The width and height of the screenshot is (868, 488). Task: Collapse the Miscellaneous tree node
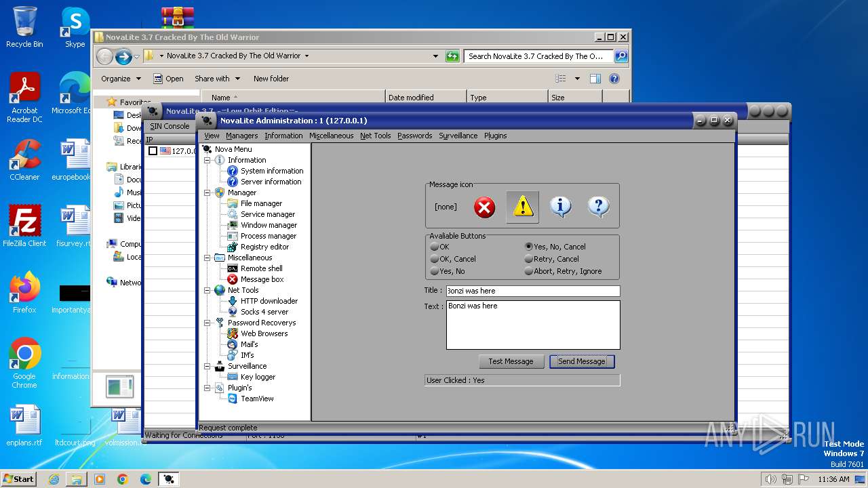pos(208,258)
